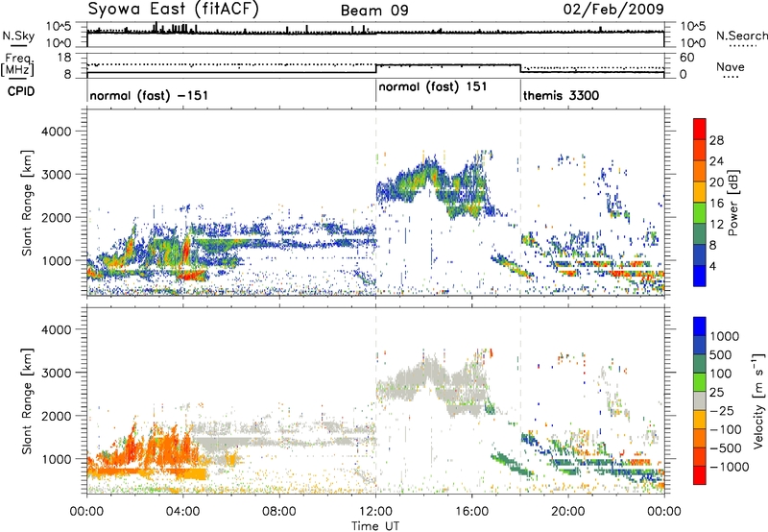This screenshot has width=768, height=532.
Task: Click the date "02/Feb/2009" in the header
Action: click(613, 10)
